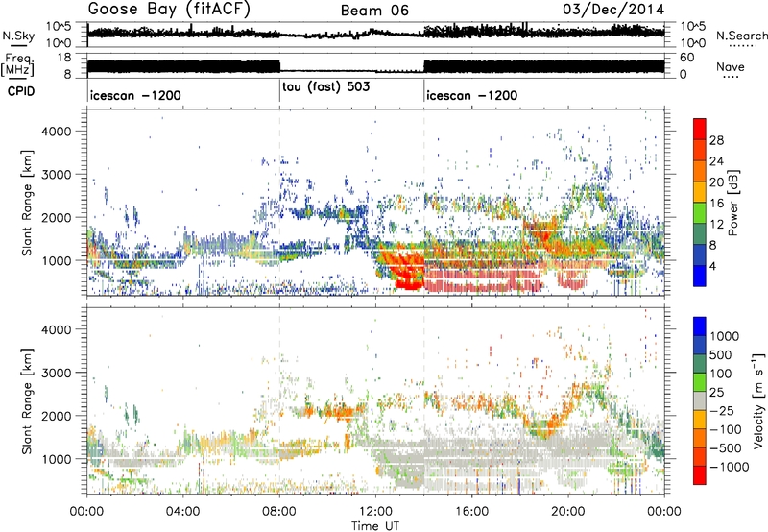Select the 'Beam 06' label
768x532 pixels.
(x=374, y=11)
